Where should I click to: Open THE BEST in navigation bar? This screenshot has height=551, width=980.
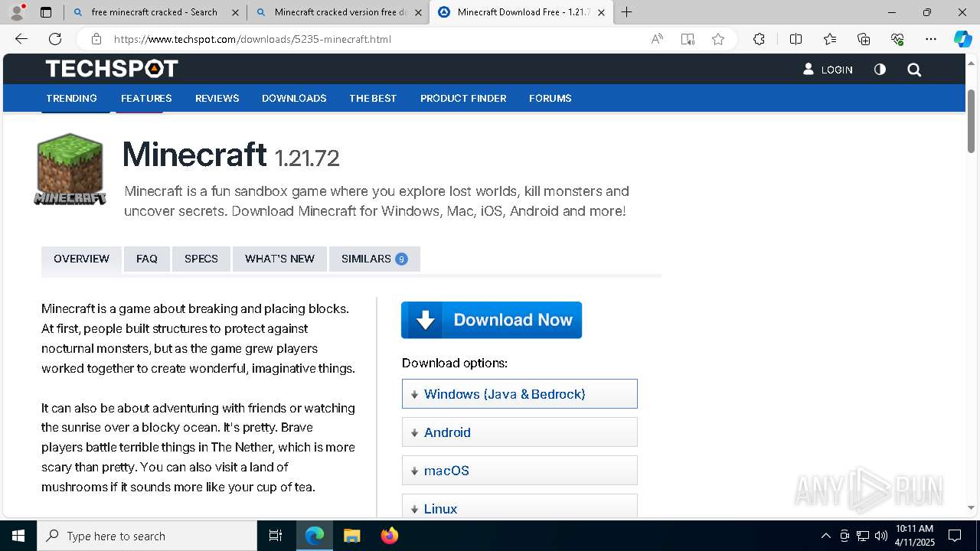click(373, 98)
